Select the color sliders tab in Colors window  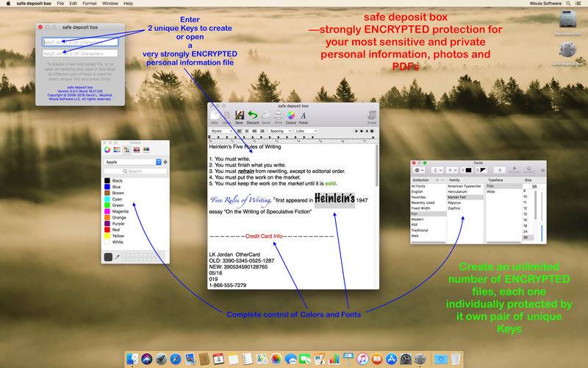pos(117,150)
